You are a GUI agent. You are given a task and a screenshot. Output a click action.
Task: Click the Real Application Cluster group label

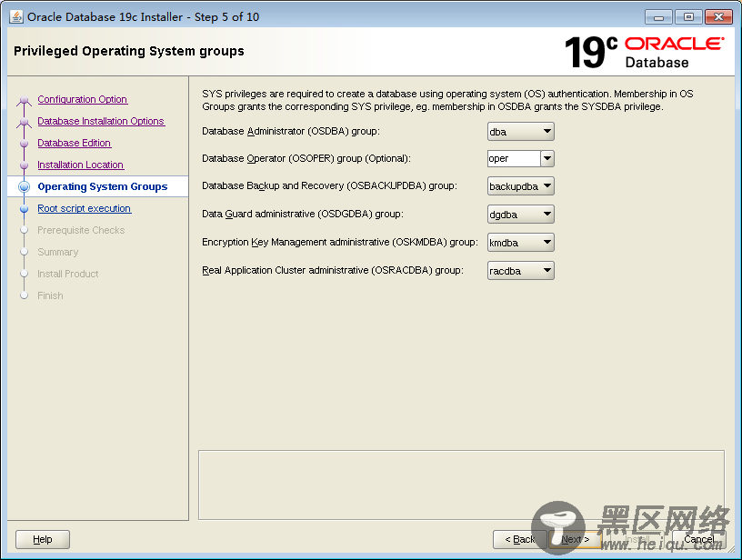click(333, 270)
